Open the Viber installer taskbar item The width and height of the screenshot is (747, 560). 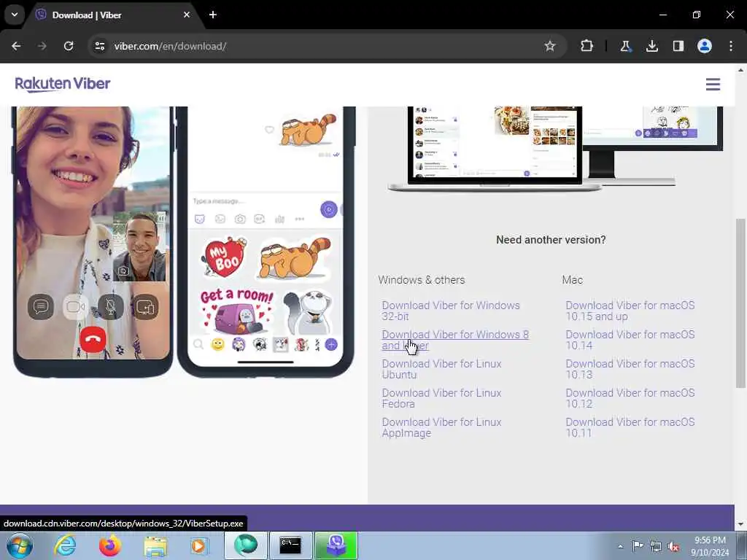point(336,545)
